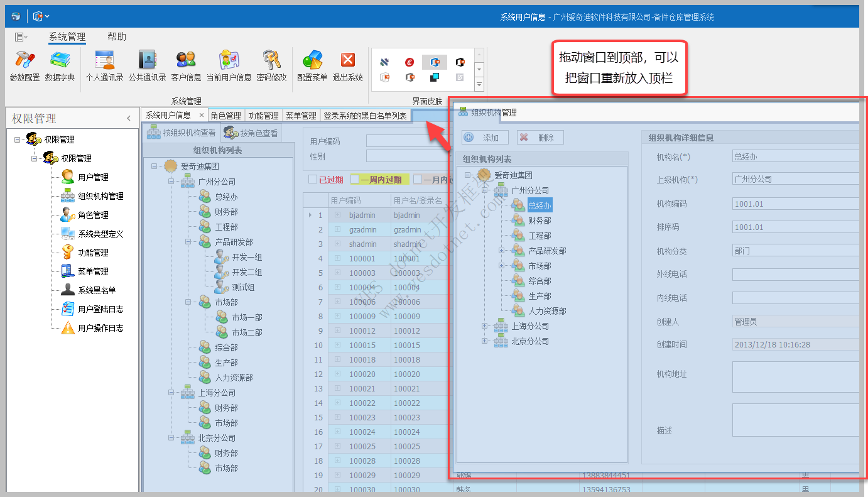The image size is (868, 497).
Task: Select 总经办 in 组织机构管理 tree
Action: [540, 205]
